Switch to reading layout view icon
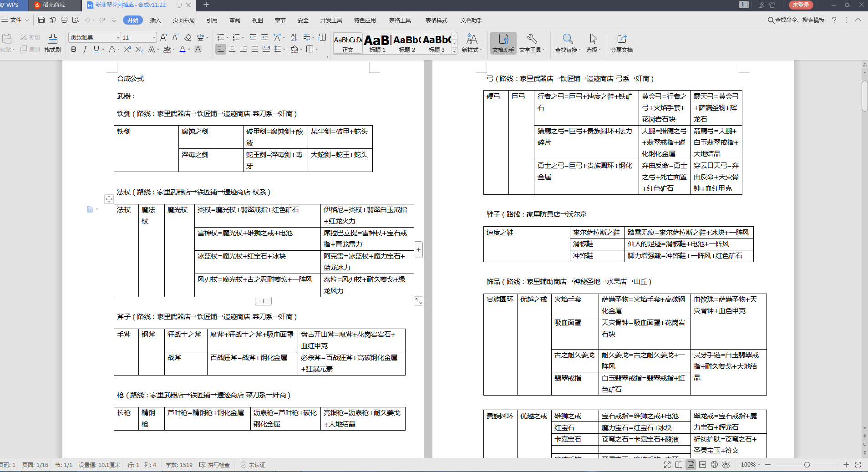Screen dimensions: 868x472 point(679,465)
